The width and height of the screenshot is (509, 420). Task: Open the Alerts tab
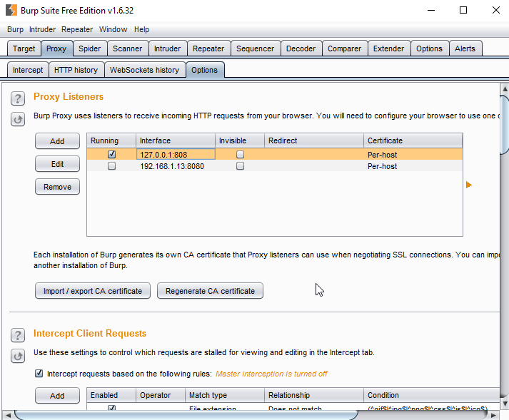tap(465, 48)
